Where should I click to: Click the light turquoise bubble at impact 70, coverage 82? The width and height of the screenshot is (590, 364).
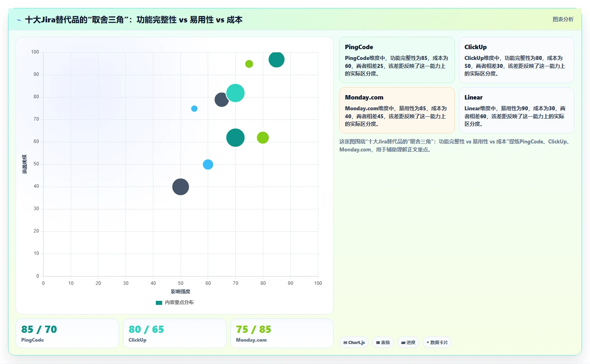point(235,93)
